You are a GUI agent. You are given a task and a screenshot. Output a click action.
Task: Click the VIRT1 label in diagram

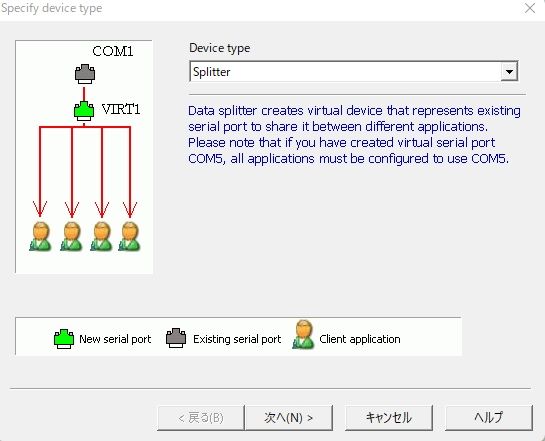(x=121, y=109)
